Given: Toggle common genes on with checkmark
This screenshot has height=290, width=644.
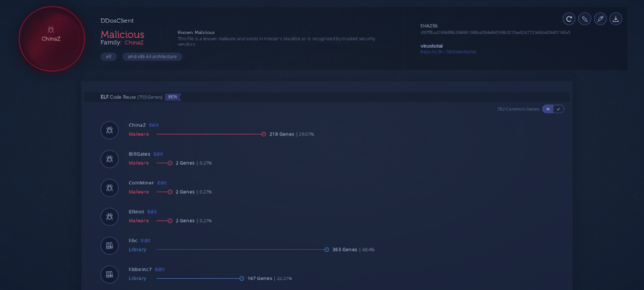Looking at the screenshot, I should pyautogui.click(x=558, y=109).
